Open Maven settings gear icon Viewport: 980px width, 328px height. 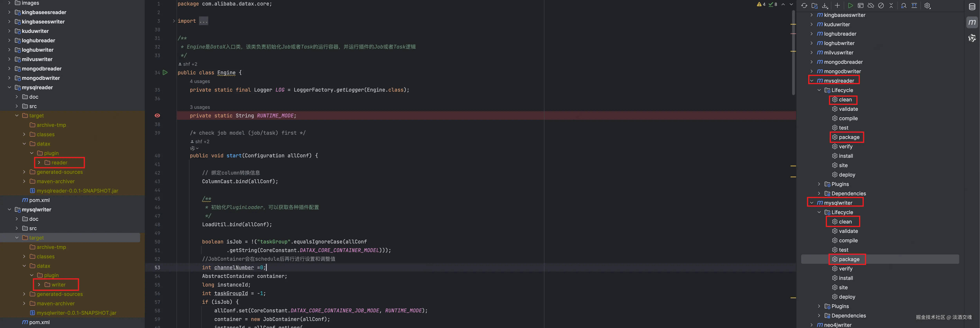928,5
